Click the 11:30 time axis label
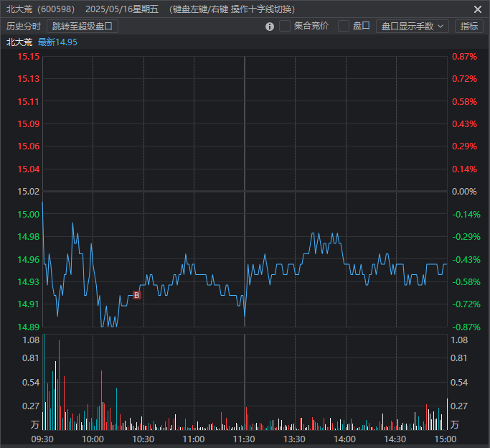The height and width of the screenshot is (448, 490). [245, 439]
